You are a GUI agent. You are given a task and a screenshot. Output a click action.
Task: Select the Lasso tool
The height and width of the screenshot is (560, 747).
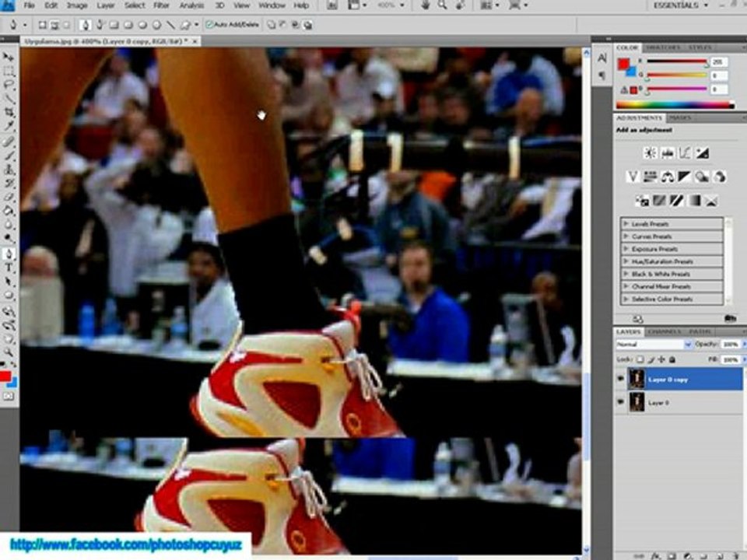click(x=9, y=86)
